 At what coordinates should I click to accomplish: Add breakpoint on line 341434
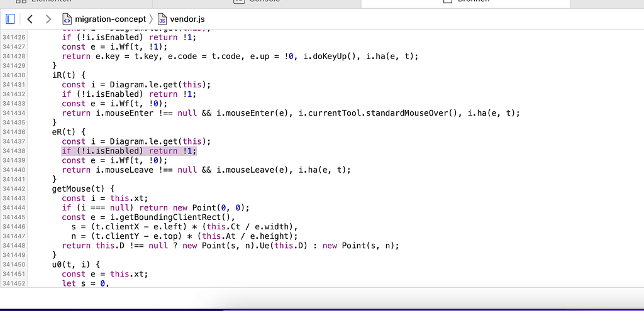pos(14,113)
